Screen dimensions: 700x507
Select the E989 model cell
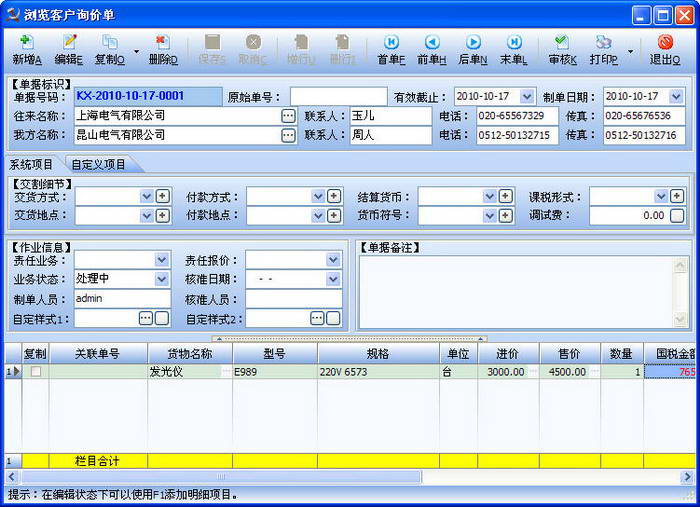click(275, 372)
